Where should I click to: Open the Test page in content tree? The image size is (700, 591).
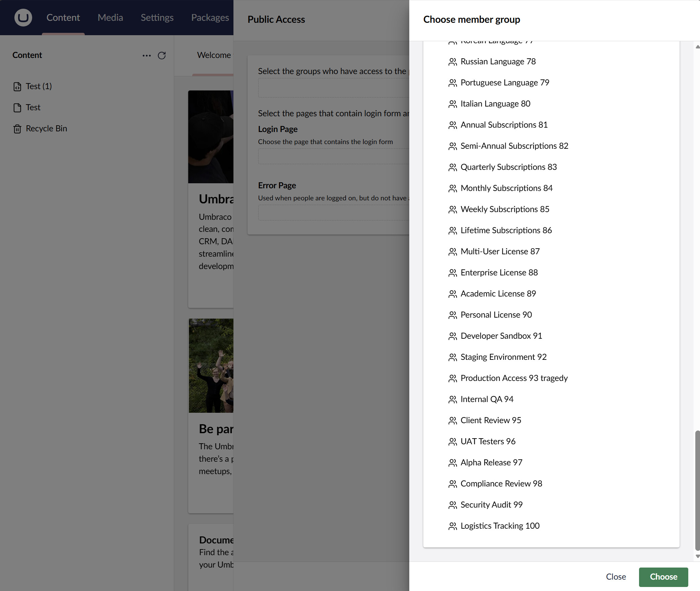coord(33,108)
